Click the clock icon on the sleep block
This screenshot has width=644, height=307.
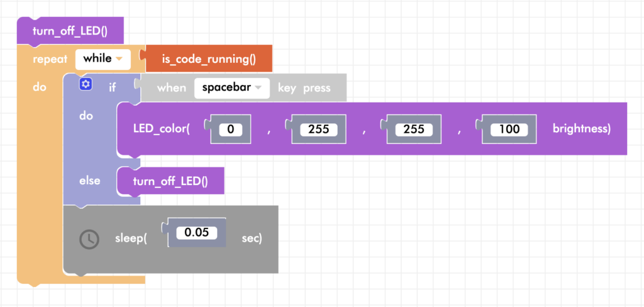click(x=89, y=239)
